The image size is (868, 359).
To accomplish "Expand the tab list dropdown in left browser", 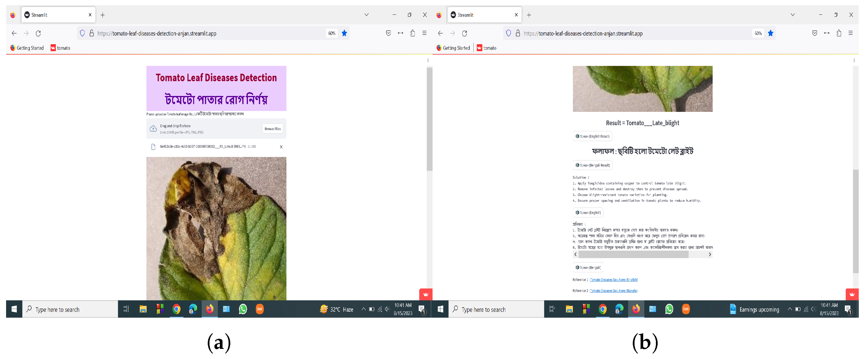I will pos(366,15).
